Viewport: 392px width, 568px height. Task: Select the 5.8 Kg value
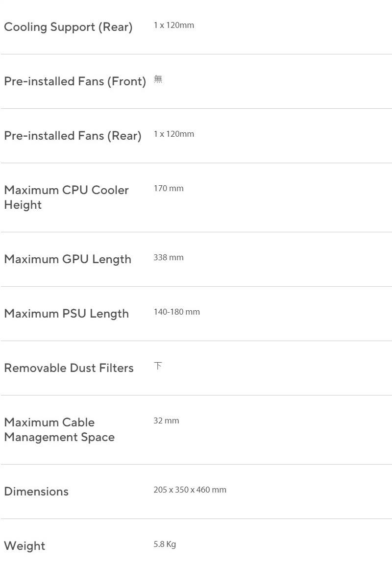(164, 544)
